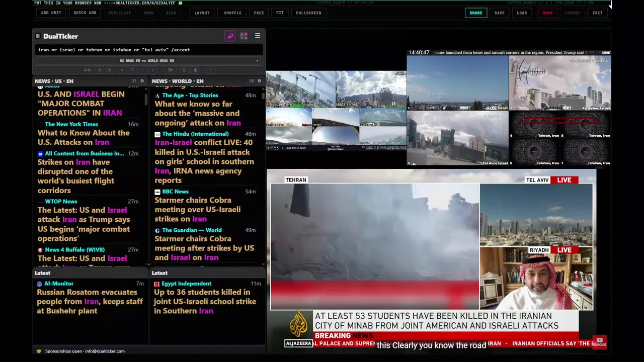Click the ADD UNIT button
The image size is (644, 362).
[x=51, y=13]
